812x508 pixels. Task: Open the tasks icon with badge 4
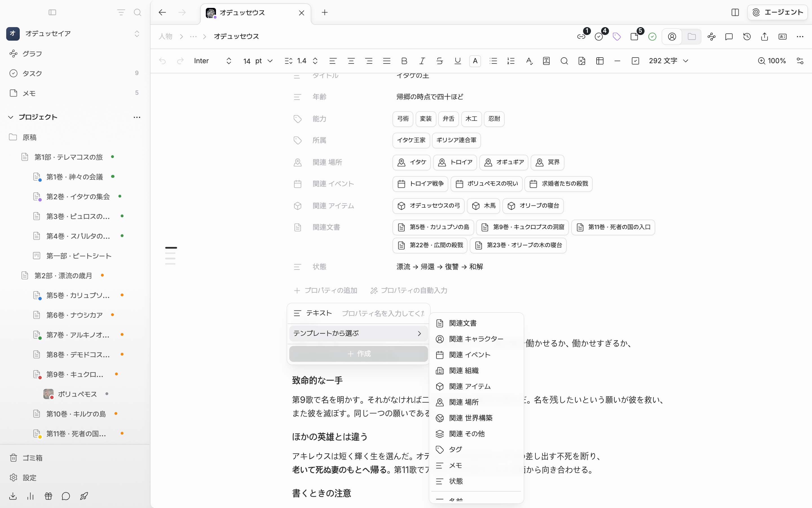pos(599,37)
